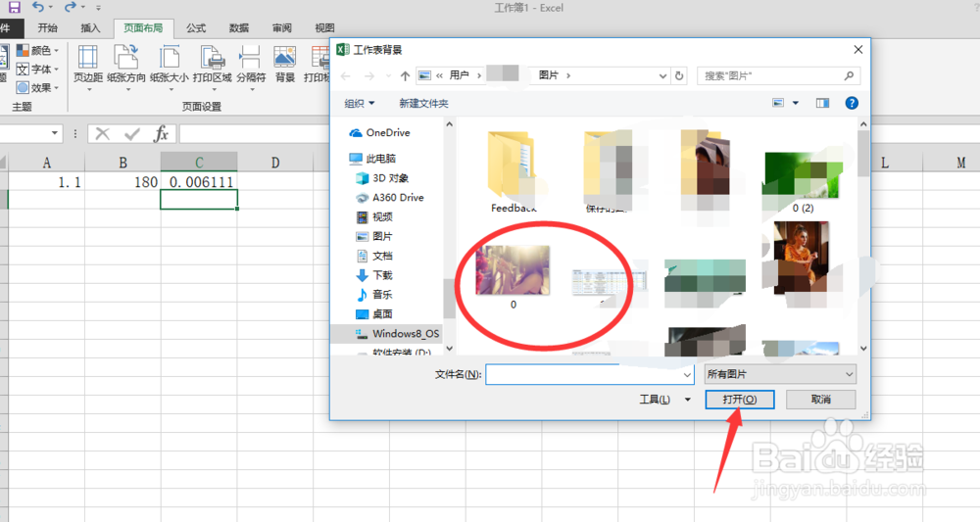Open the 效果 theme effects menu
The height and width of the screenshot is (522, 980).
coord(37,88)
